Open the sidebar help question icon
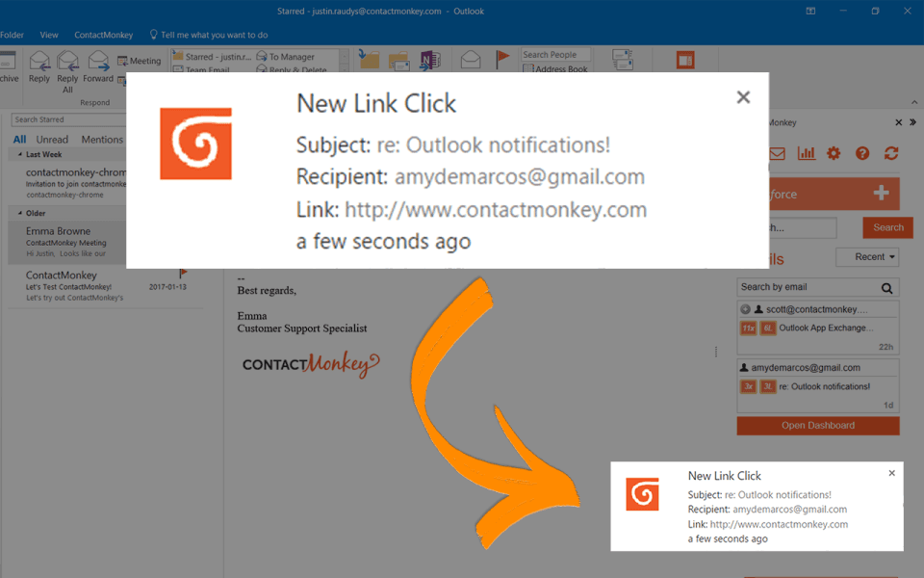This screenshot has height=578, width=924. [x=862, y=153]
